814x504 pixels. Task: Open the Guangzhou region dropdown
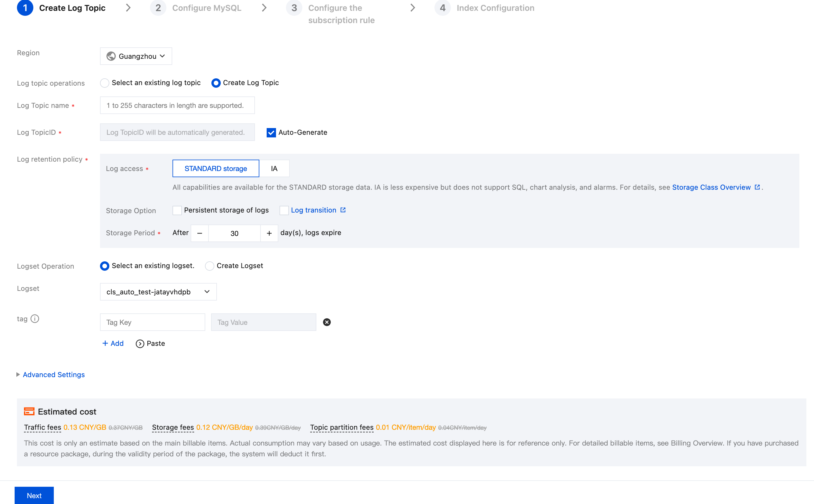pyautogui.click(x=136, y=56)
